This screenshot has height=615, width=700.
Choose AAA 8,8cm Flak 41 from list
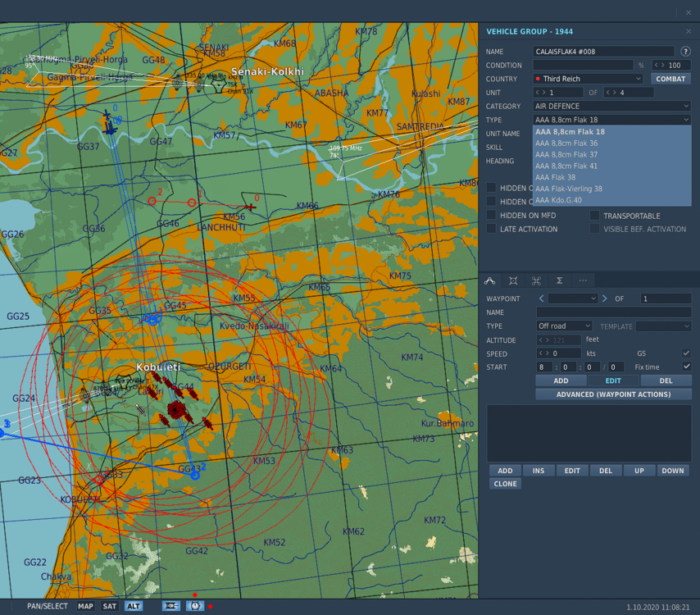pos(566,166)
